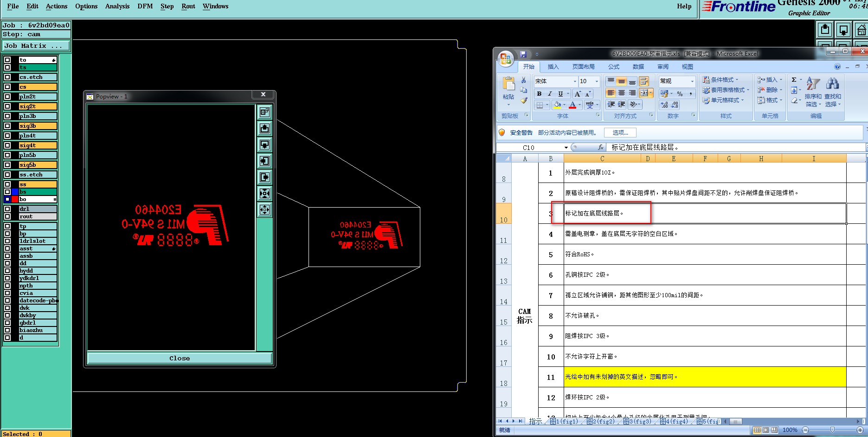The image size is (868, 437).
Task: Click the Increase font size icon
Action: tap(578, 94)
